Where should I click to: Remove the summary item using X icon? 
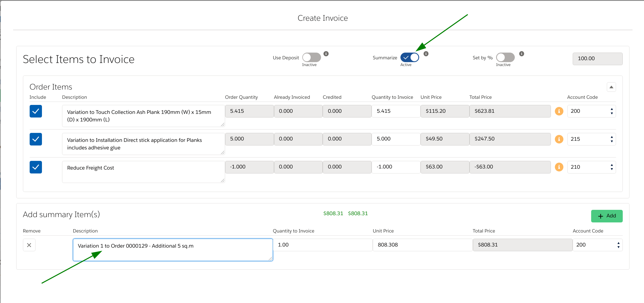coord(29,245)
